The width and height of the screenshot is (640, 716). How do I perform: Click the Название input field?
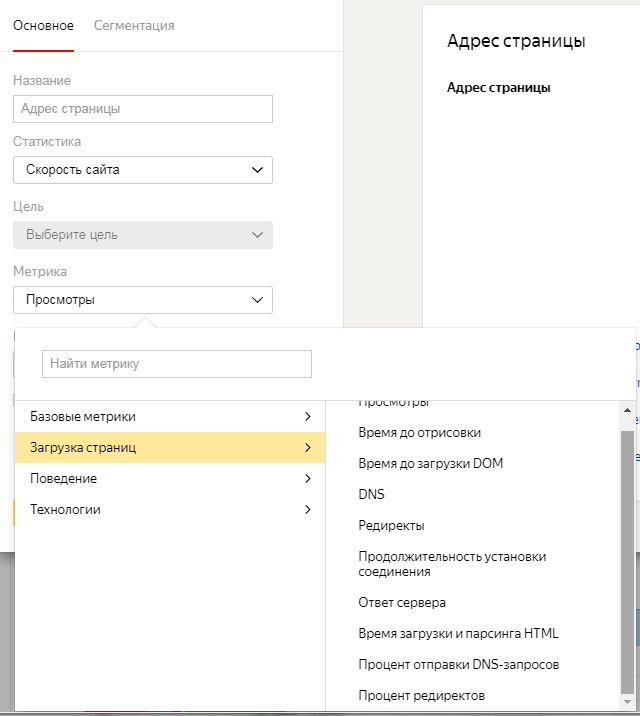[143, 108]
